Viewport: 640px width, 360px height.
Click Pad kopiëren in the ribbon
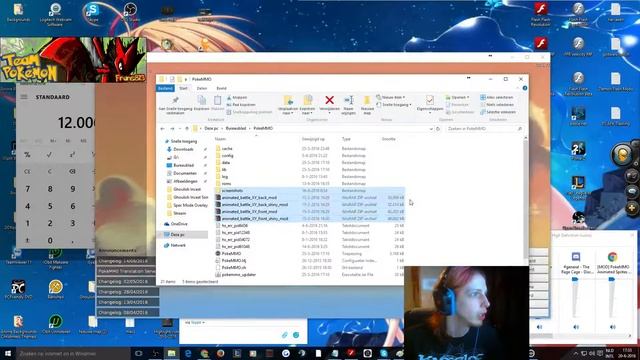[241, 104]
